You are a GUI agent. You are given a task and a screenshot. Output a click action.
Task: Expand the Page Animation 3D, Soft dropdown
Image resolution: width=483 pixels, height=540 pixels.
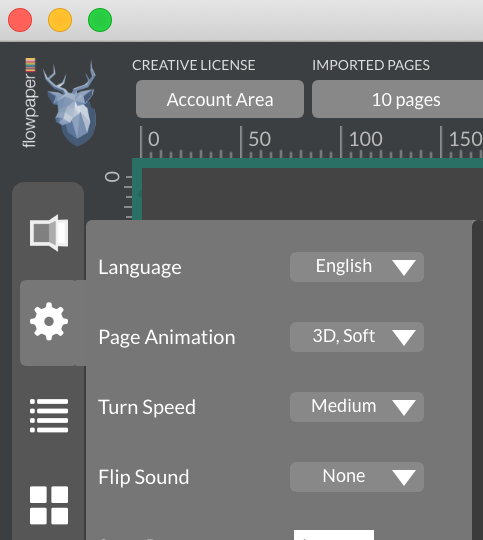point(357,337)
